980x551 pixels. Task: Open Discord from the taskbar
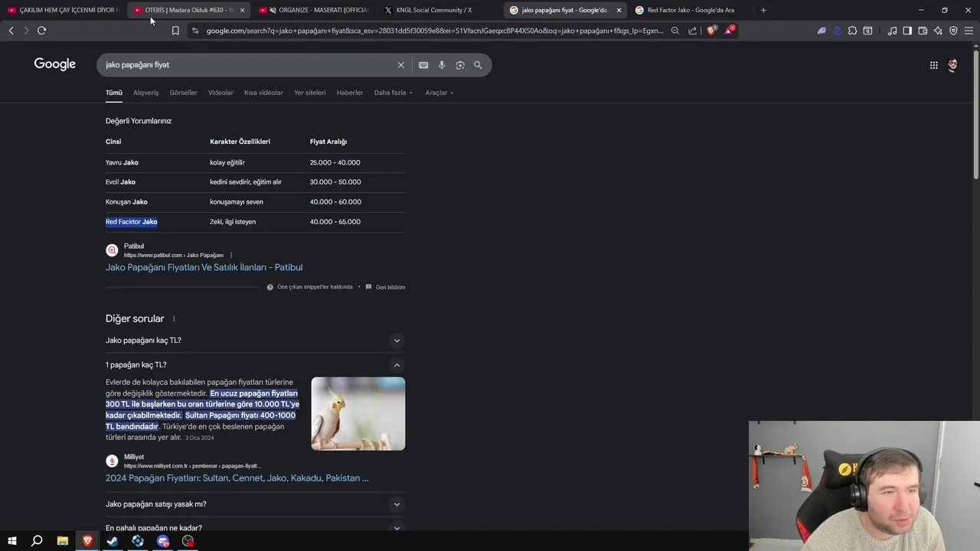(x=163, y=541)
